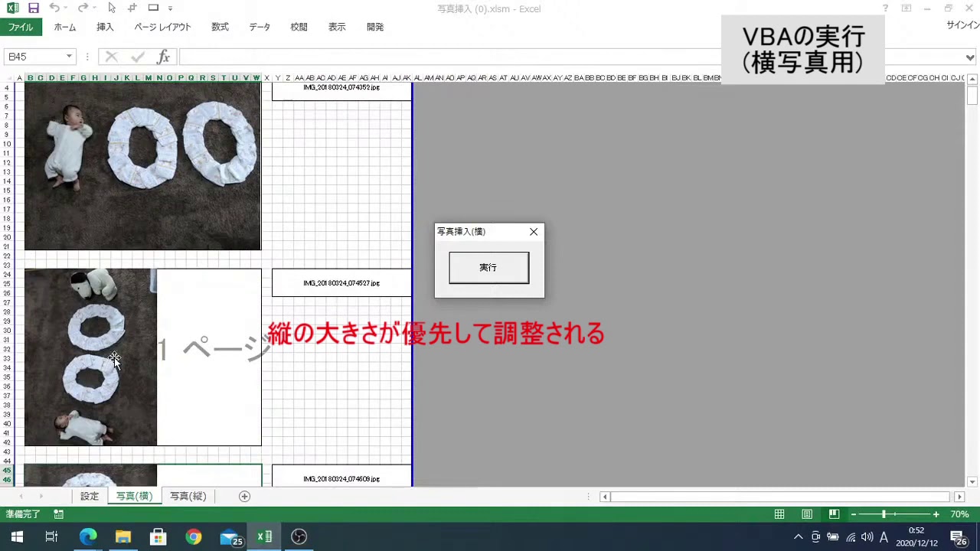Open volume control in system tray
Viewport: 980px width, 551px height.
[867, 537]
